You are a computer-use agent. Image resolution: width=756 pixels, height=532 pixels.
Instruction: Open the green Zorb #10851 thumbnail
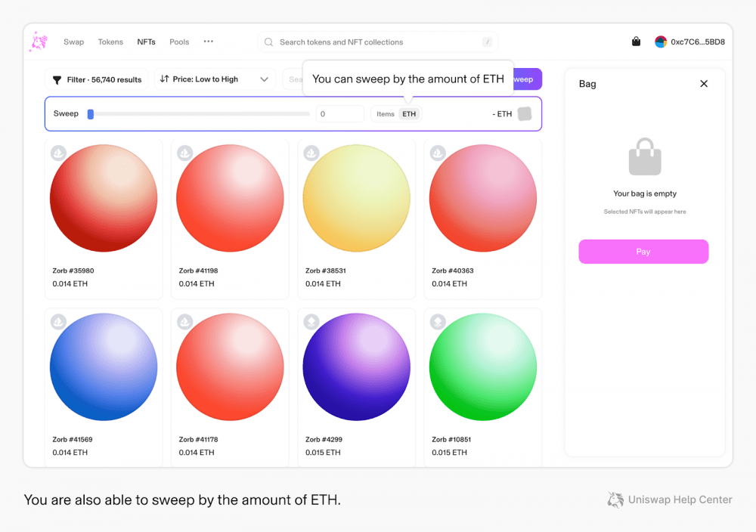point(482,367)
